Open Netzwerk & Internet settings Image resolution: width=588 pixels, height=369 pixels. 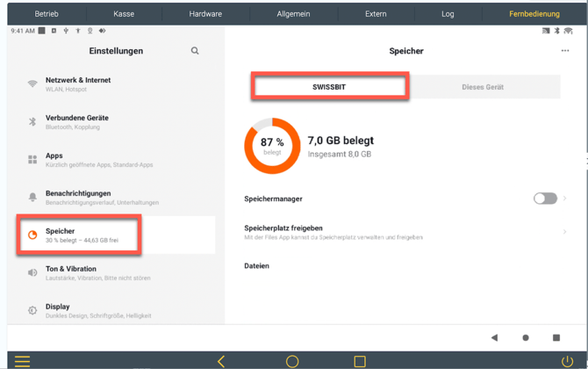[x=114, y=84]
